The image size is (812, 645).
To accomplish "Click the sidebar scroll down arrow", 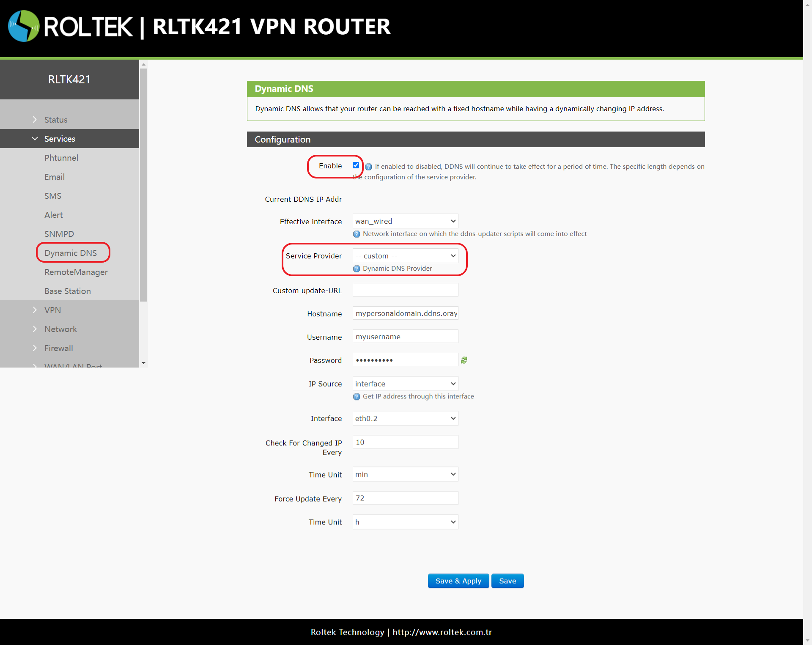I will click(x=143, y=363).
